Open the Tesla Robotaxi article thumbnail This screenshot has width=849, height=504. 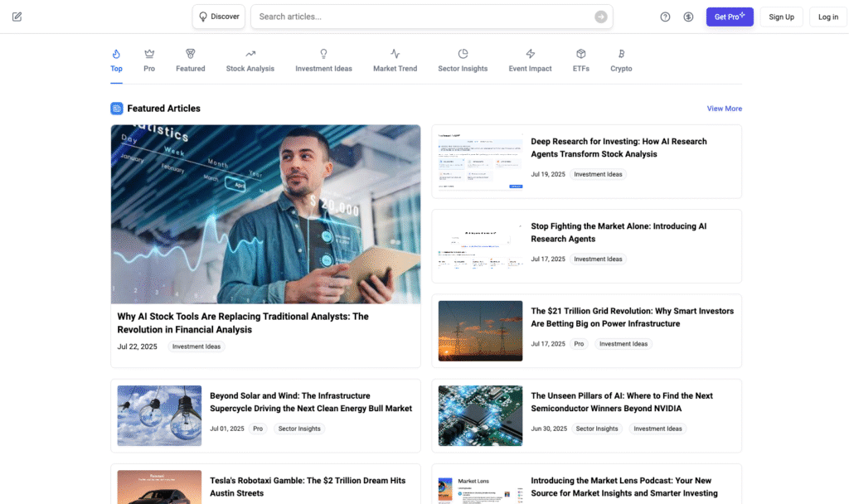158,487
